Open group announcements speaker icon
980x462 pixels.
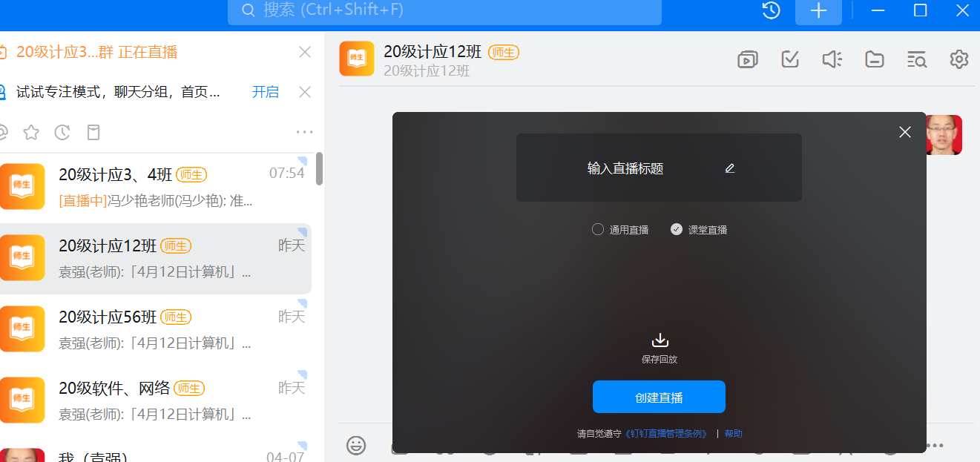pyautogui.click(x=832, y=59)
